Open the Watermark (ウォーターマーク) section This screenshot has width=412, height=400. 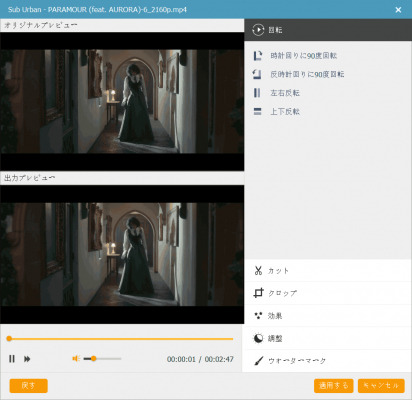click(328, 361)
